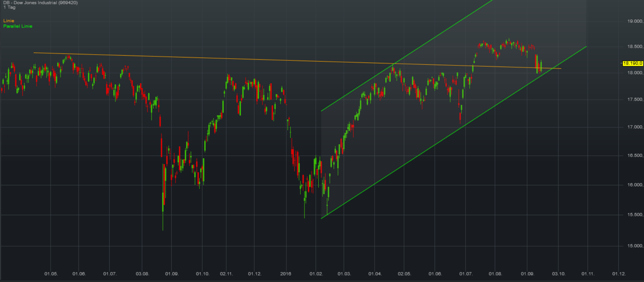Viewport: 644px width, 282px height.
Task: Click the 01.10. date axis label
Action: pyautogui.click(x=203, y=274)
